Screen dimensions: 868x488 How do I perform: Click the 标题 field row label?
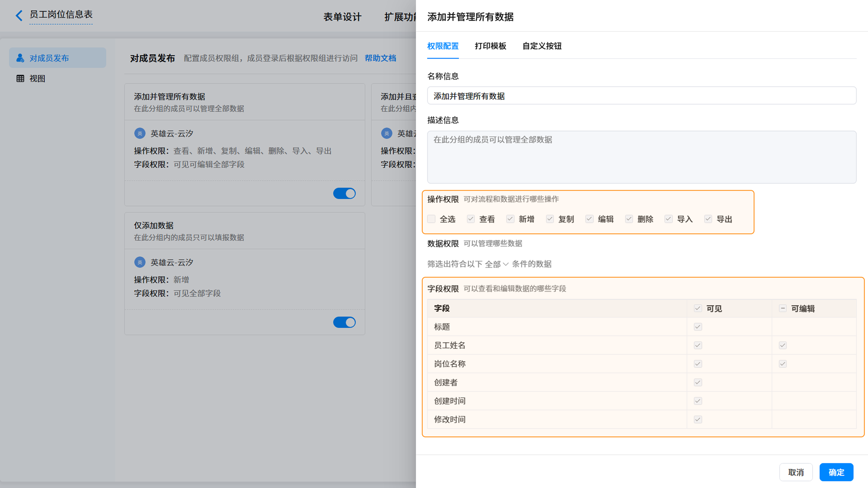(442, 327)
